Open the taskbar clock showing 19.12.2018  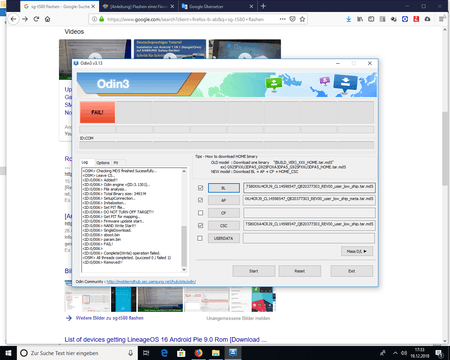[420, 353]
